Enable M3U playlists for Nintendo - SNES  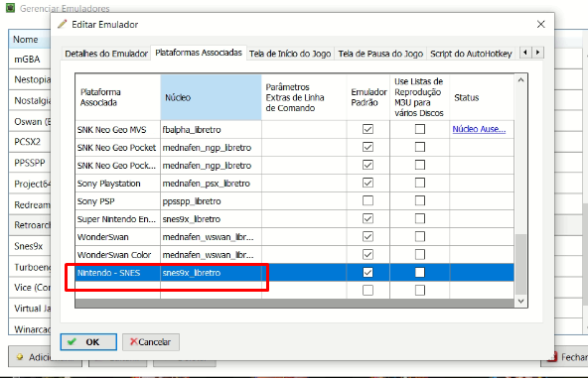(x=419, y=273)
